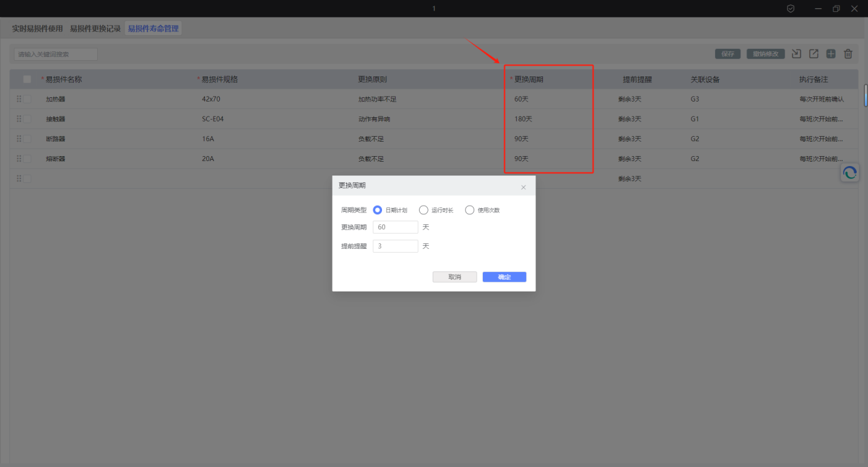This screenshot has width=868, height=467.
Task: Select the 日期计划 radio button
Action: coord(378,210)
